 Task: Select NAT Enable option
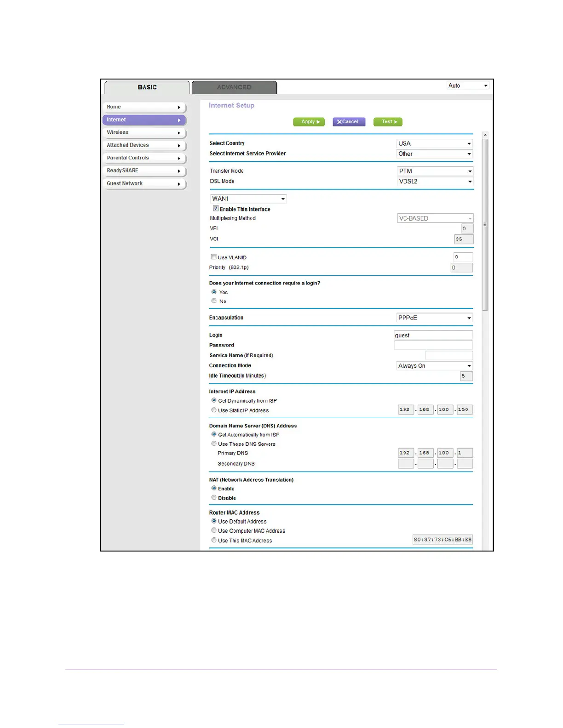pos(214,488)
